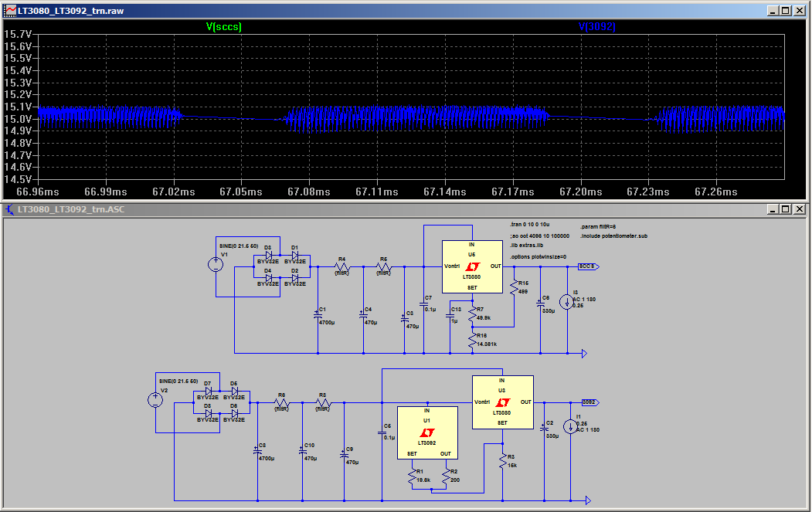812x512 pixels.
Task: Select the 470µ capacitor C10
Action: [302, 452]
